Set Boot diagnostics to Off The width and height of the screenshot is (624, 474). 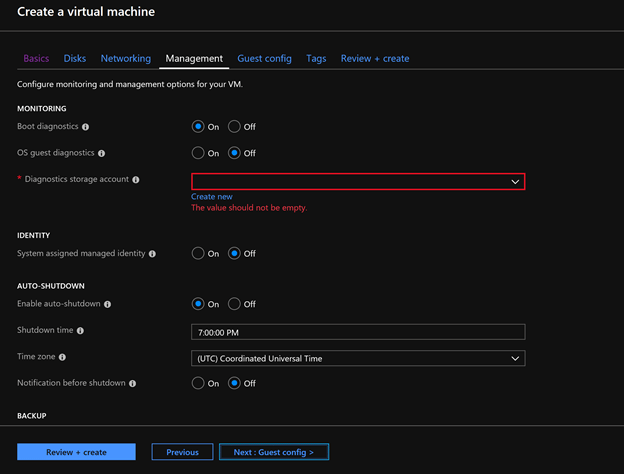pos(234,127)
